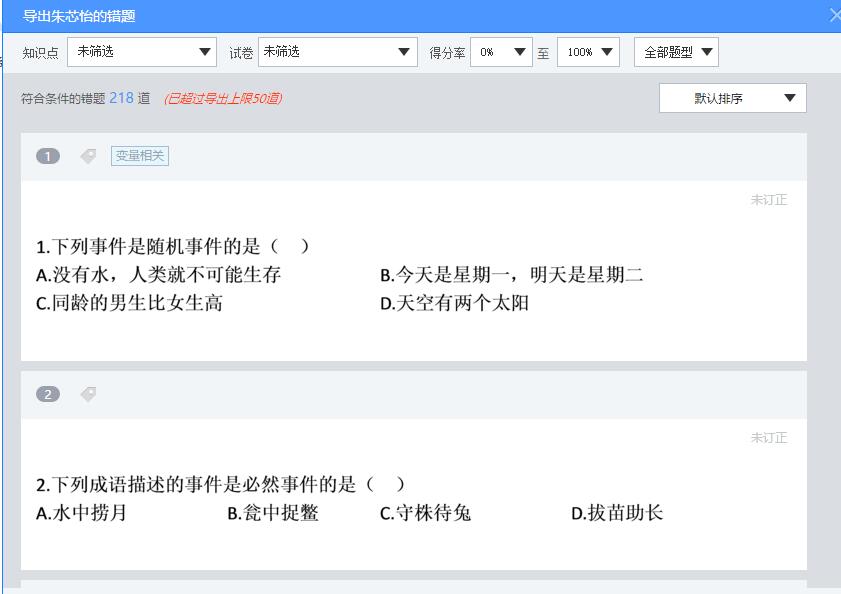This screenshot has height=594, width=841.
Task: Click question stem 下列成语描述的事件是必然事件的是
Action: tap(220, 485)
